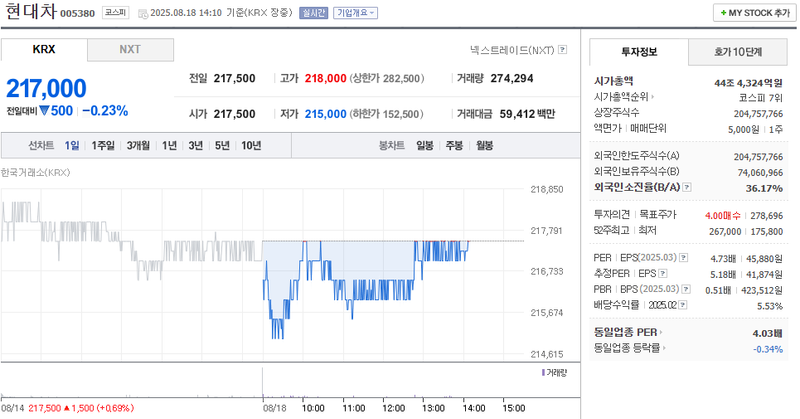Click the high price 218,000

(x=326, y=78)
